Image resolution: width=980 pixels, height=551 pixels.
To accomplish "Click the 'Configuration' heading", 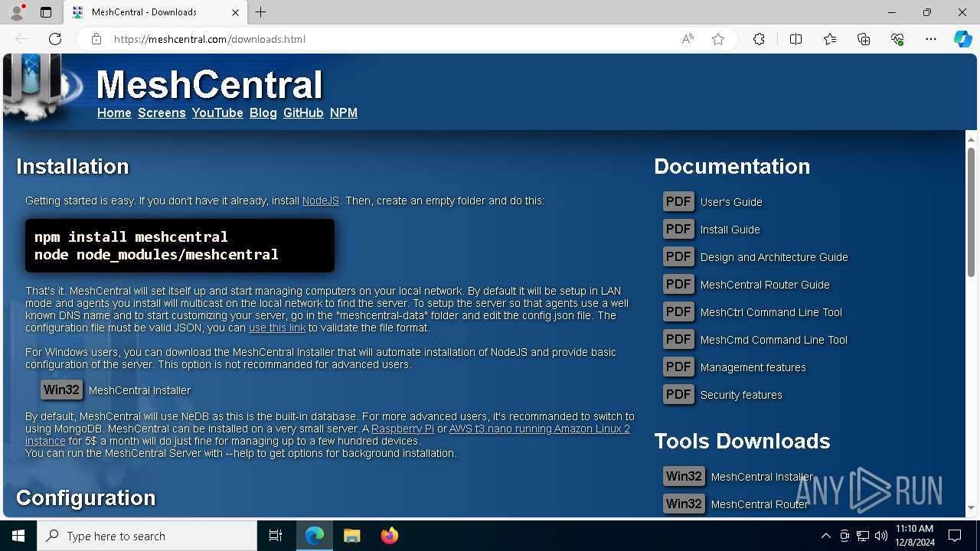I will coord(86,497).
